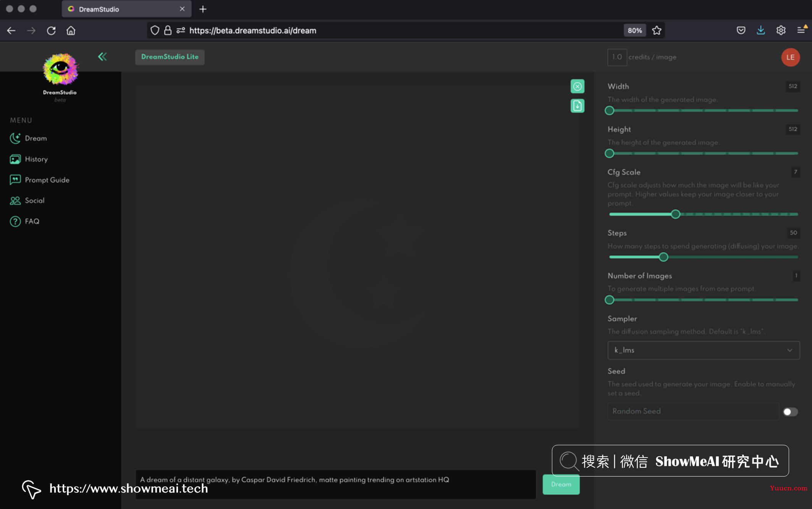Open the Pocket save icon
This screenshot has height=509, width=812.
click(741, 31)
